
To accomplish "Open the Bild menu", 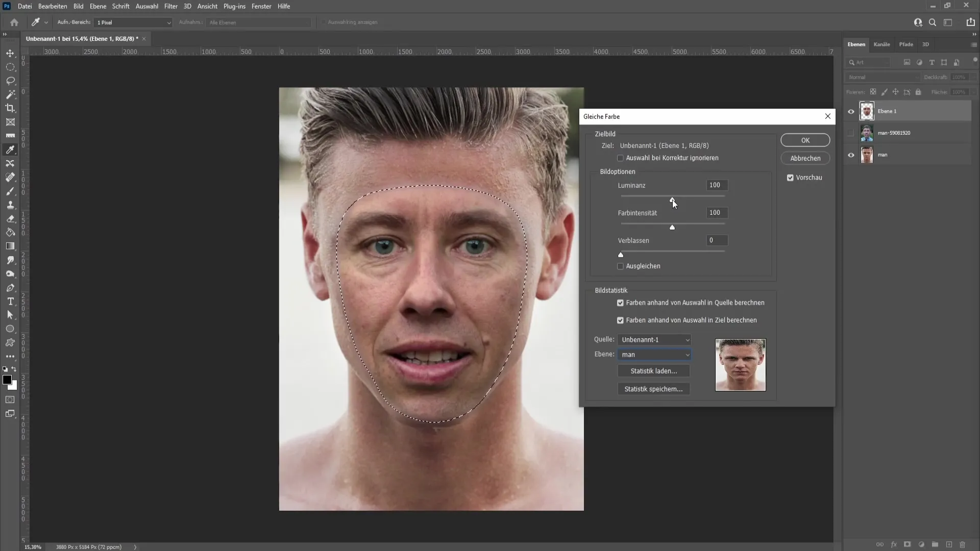I will [x=78, y=6].
